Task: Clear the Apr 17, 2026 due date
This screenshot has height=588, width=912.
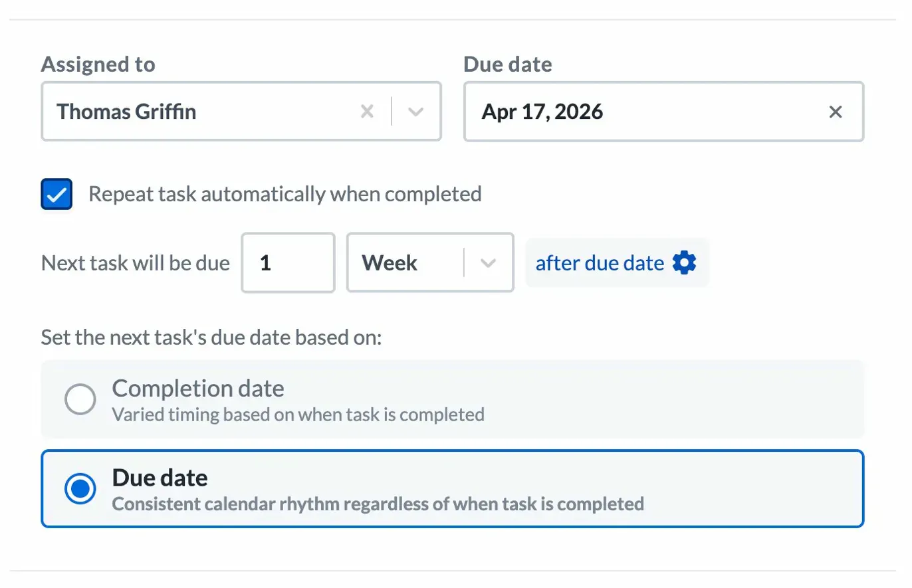Action: (x=836, y=112)
